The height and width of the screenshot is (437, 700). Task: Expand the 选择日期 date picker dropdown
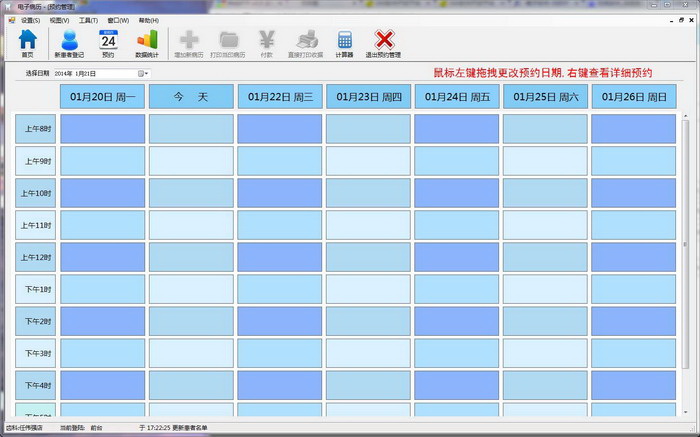click(x=143, y=73)
